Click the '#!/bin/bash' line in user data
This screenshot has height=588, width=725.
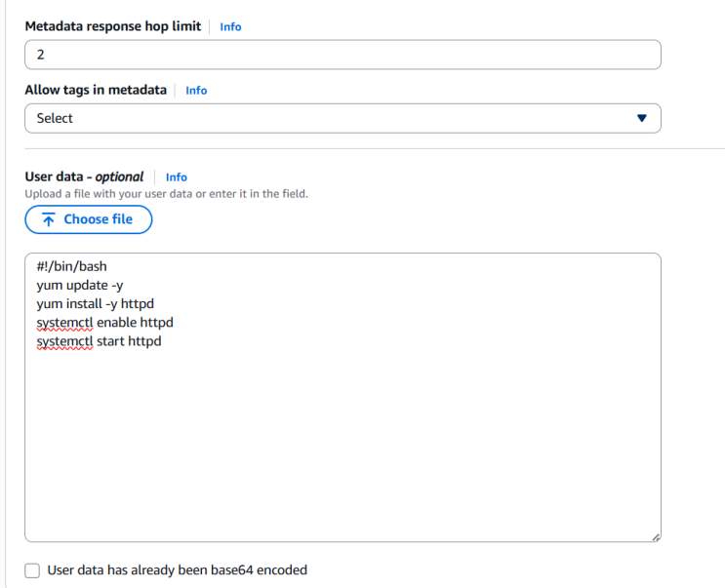tap(71, 266)
